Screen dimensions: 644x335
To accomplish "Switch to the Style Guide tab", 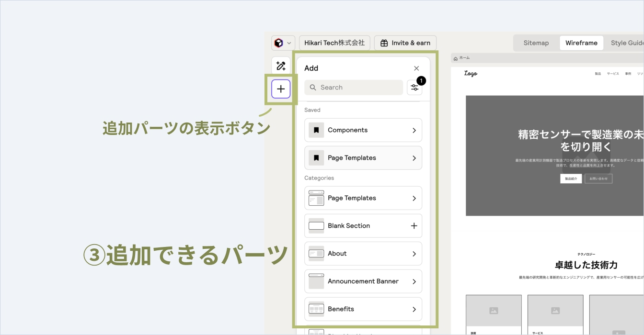I will pyautogui.click(x=627, y=43).
